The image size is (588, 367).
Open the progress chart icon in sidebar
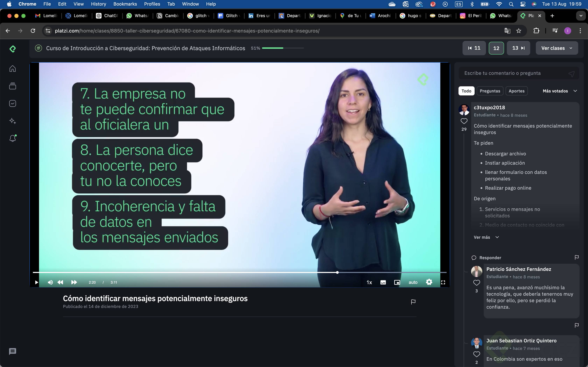(x=13, y=103)
